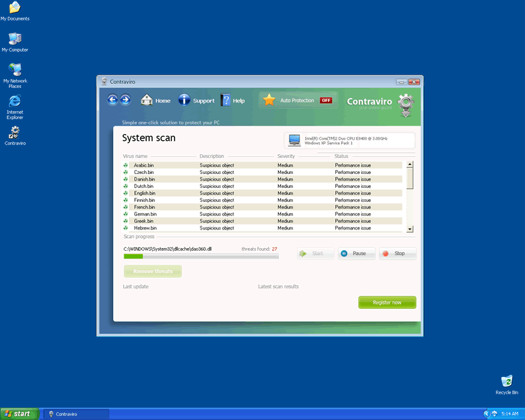Click the forward arrow navigation icon

pos(126,100)
